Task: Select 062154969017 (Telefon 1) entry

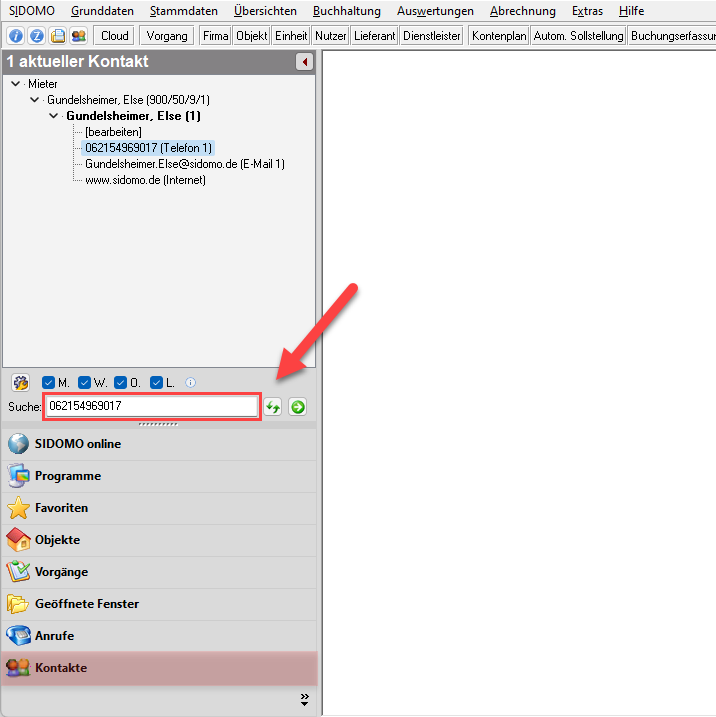Action: coord(149,148)
